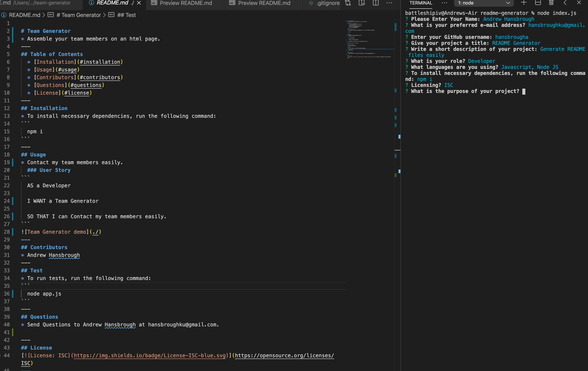The height and width of the screenshot is (371, 588).
Task: Click the 'node index.js' command line in terminal
Action: (491, 13)
